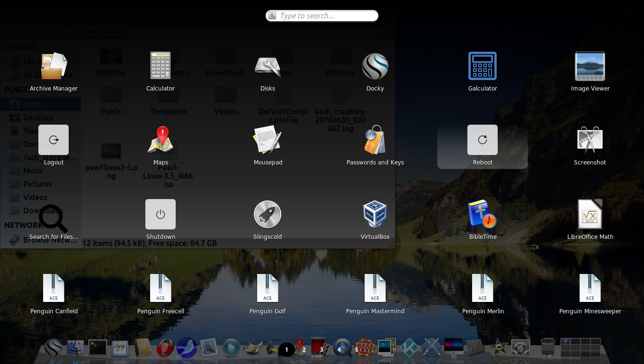This screenshot has width=644, height=364.
Task: Open Galculator
Action: [483, 66]
